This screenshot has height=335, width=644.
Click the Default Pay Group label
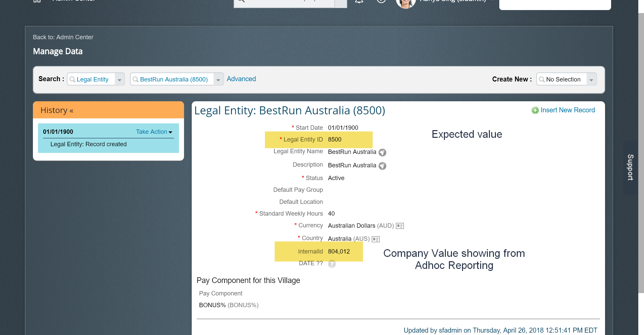coord(298,190)
